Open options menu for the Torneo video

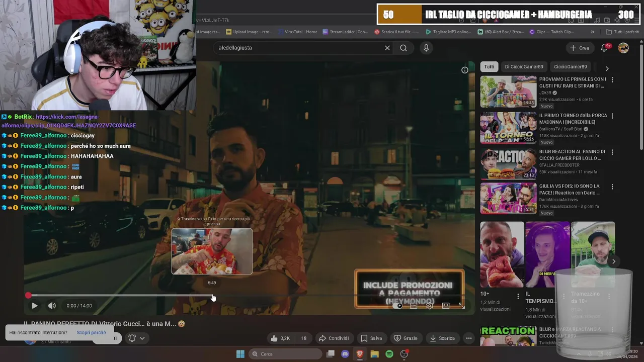[x=612, y=116]
